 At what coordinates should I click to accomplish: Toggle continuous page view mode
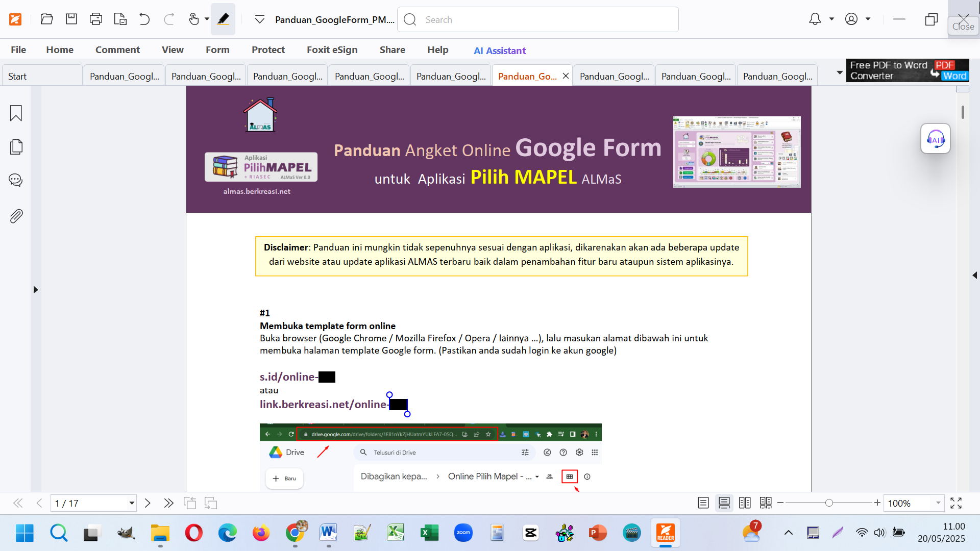(x=724, y=503)
